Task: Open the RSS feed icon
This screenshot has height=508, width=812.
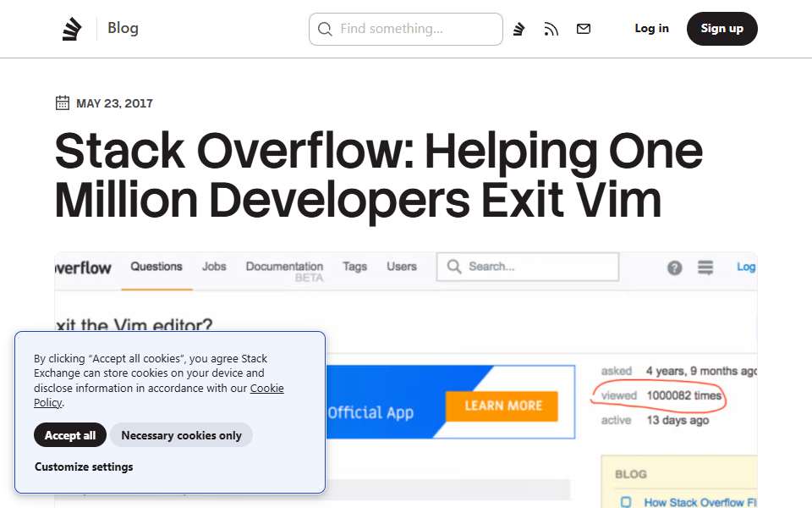Action: click(x=551, y=29)
